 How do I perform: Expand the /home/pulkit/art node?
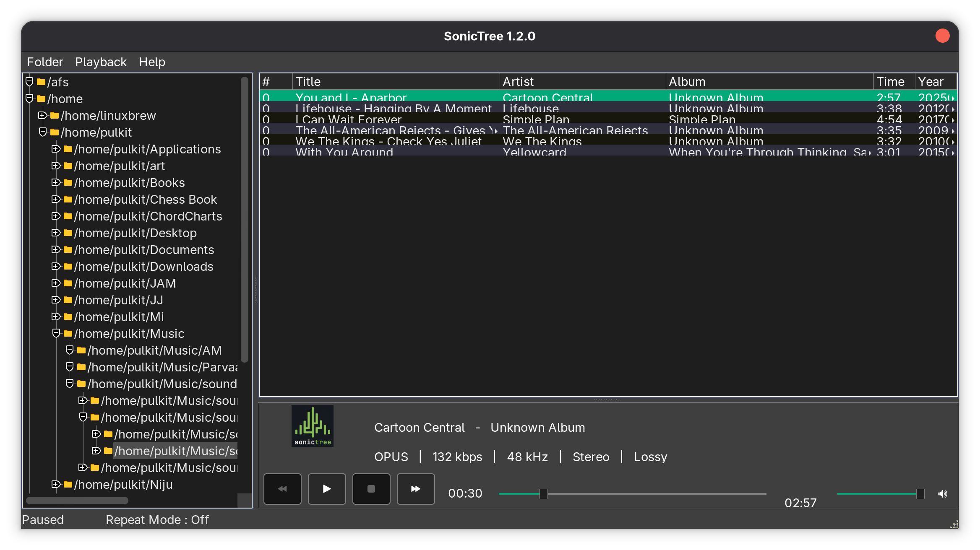tap(56, 165)
